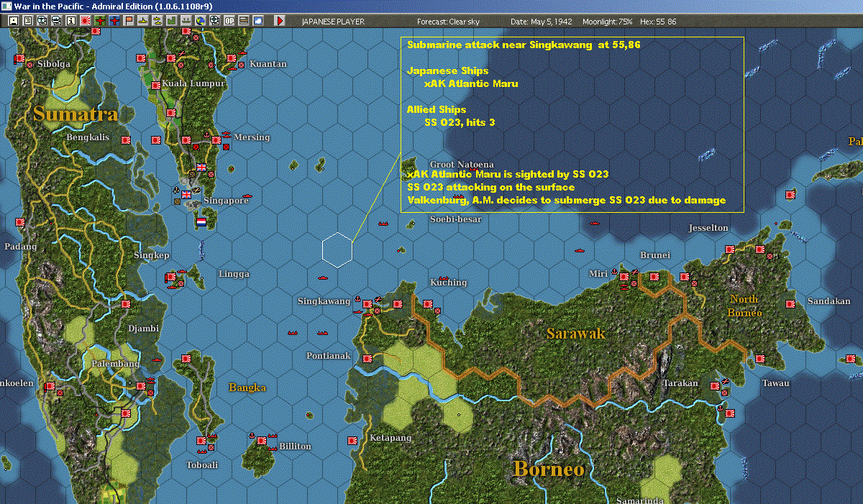Select the white outlined hexagon on the sea
The height and width of the screenshot is (504, 863).
(337, 249)
